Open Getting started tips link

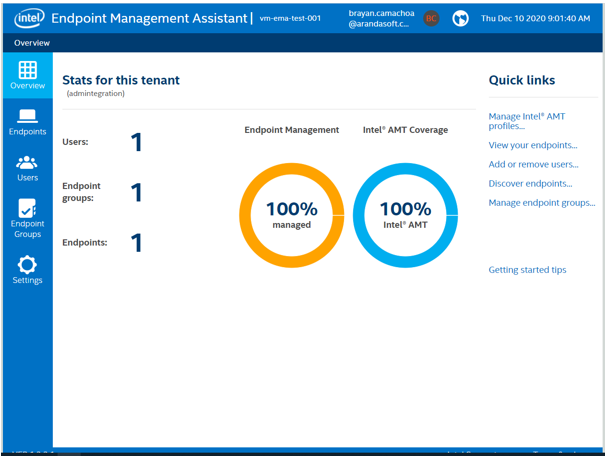click(x=527, y=270)
